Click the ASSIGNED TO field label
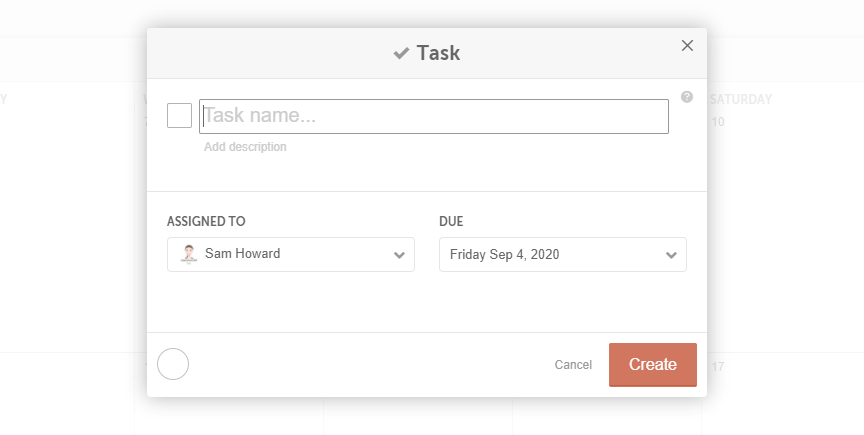The height and width of the screenshot is (435, 864). [206, 221]
